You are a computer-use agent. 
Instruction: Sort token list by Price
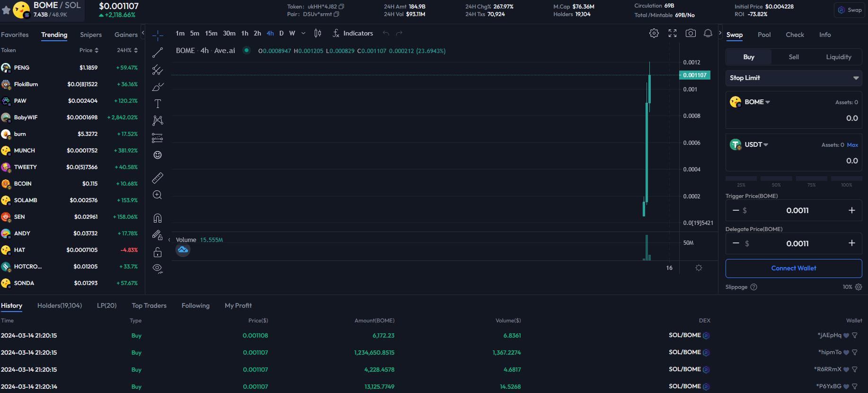click(x=89, y=50)
